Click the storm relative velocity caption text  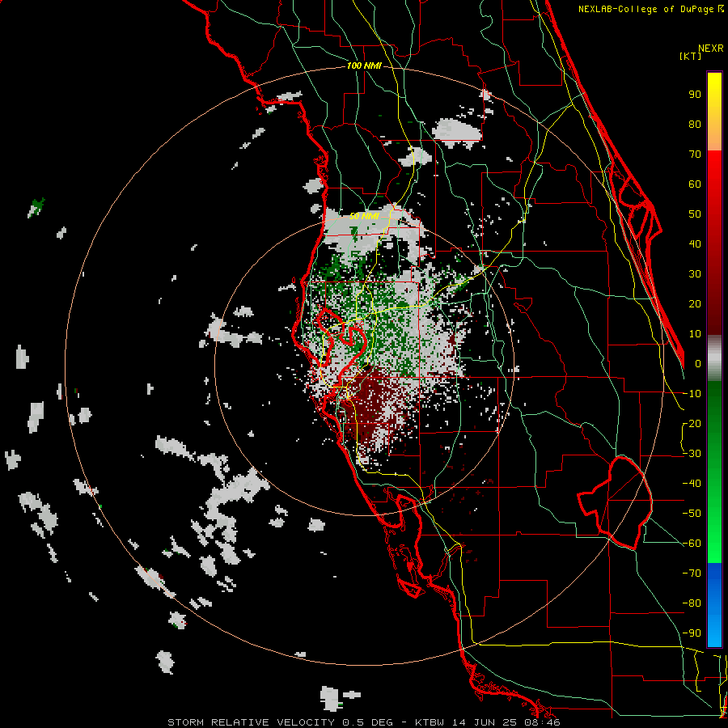tap(364, 722)
